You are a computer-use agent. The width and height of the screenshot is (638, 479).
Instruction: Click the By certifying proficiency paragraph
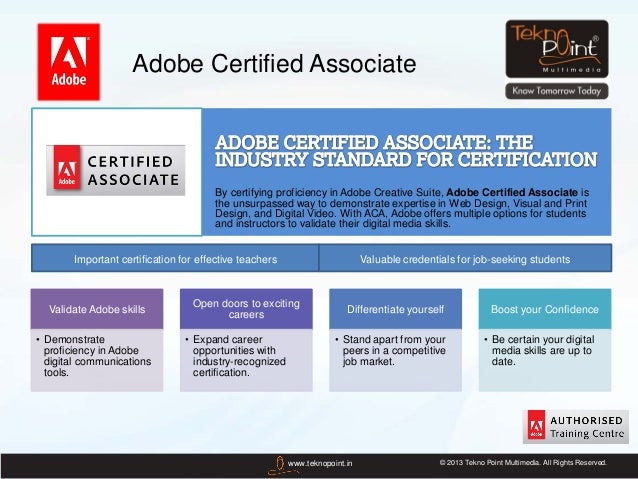click(x=402, y=208)
